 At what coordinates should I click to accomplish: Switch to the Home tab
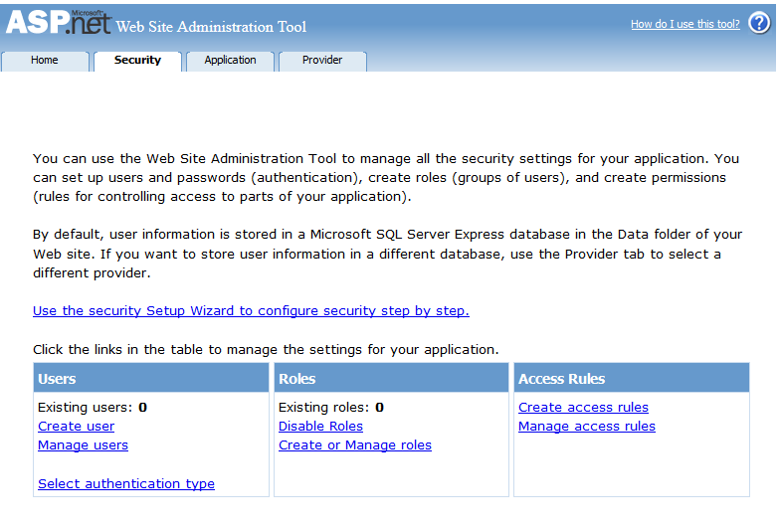(45, 61)
